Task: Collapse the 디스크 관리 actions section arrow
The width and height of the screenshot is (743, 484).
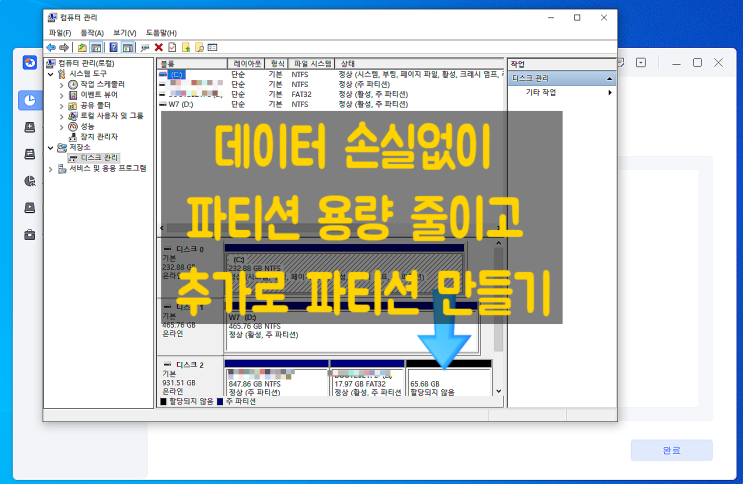Action: (609, 78)
